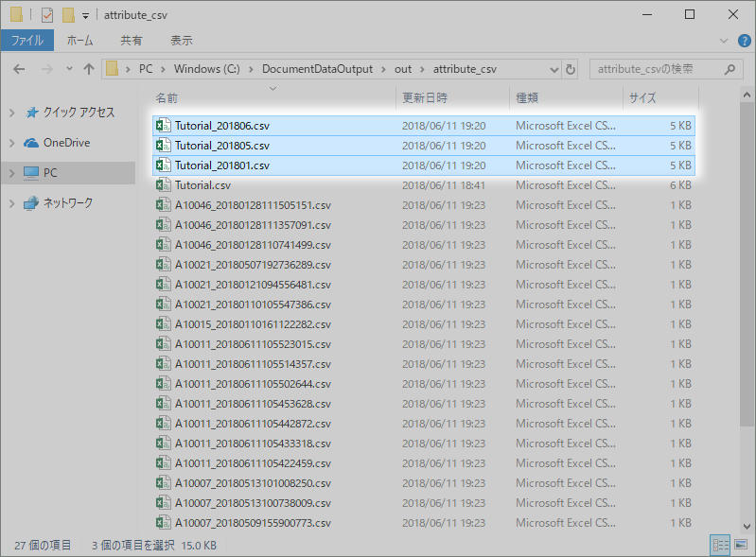This screenshot has height=557, width=756.
Task: Select file A10007_20180513101008250.csv
Action: (424, 483)
